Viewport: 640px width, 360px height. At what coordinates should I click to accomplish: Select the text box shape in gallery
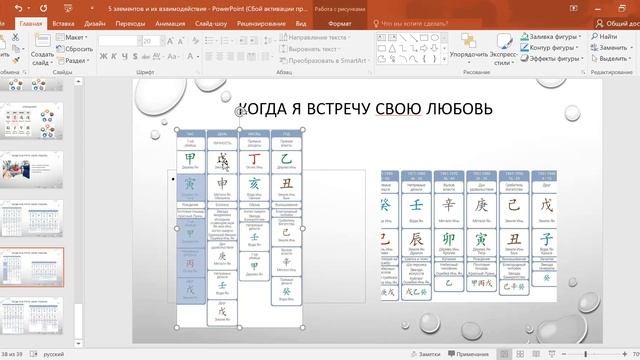click(x=382, y=38)
